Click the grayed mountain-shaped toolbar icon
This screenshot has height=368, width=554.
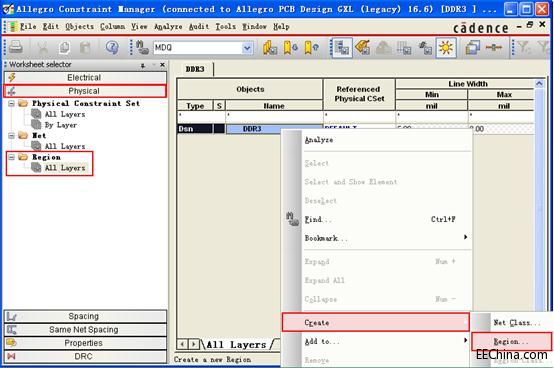[x=383, y=47]
